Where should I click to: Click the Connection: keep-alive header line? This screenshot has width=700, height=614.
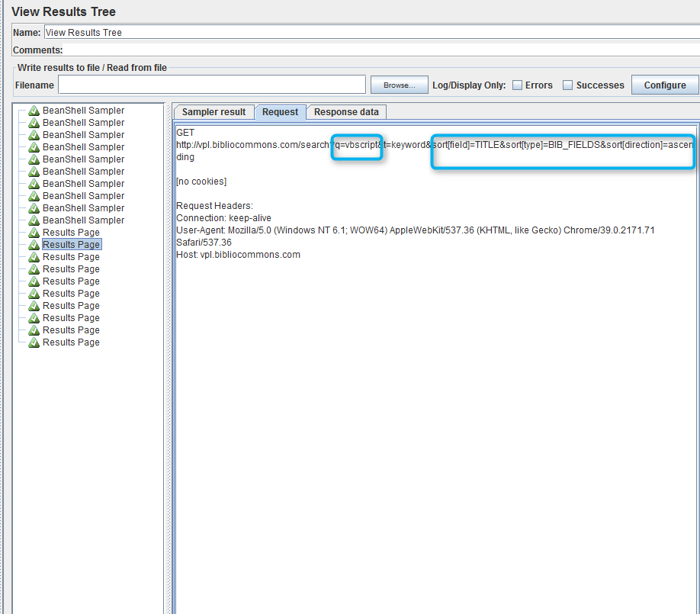(x=223, y=218)
